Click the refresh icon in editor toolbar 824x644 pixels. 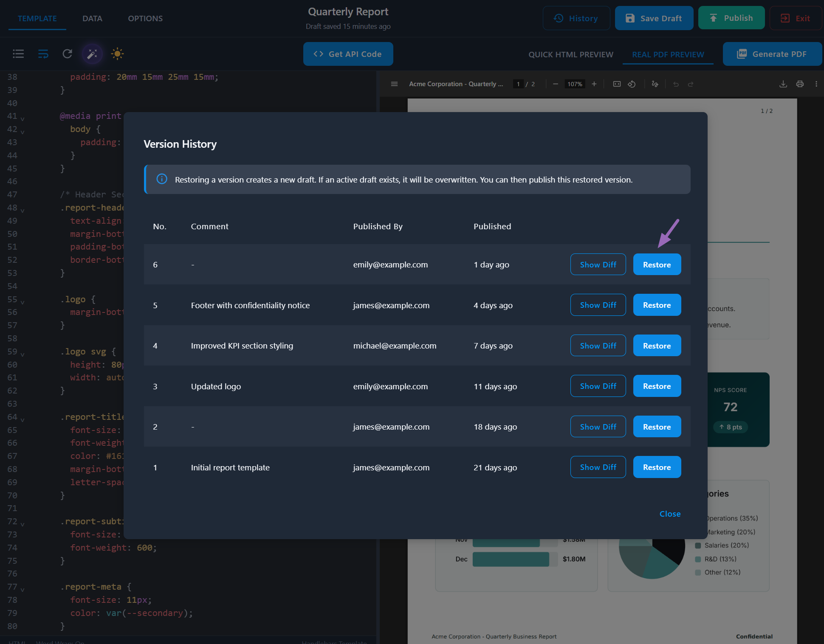tap(67, 54)
